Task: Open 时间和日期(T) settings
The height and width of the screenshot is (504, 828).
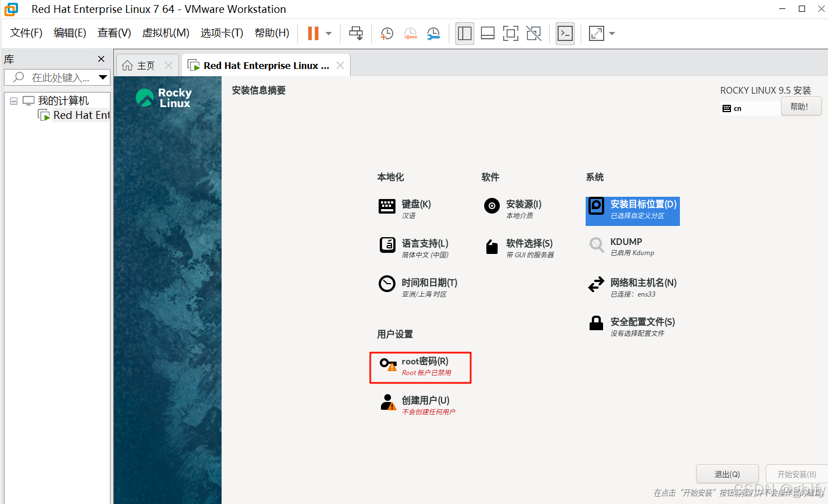Action: click(x=418, y=288)
